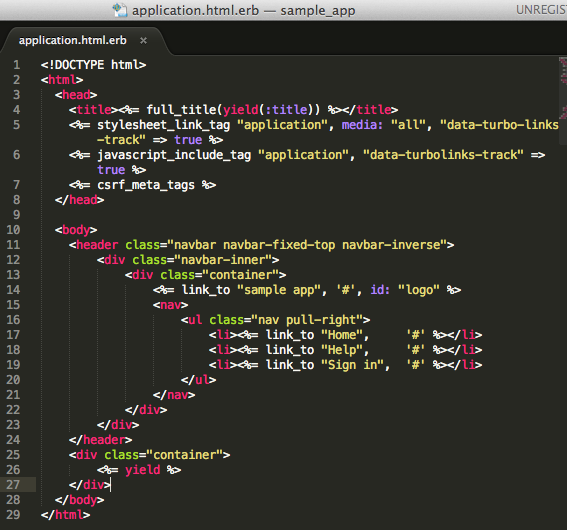Viewport: 567px width, 530px height.
Task: Click the full_title helper call text
Action: (x=233, y=110)
